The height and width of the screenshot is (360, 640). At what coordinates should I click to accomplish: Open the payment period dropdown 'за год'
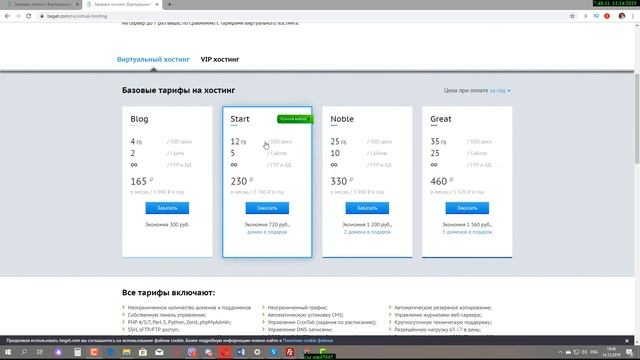(x=500, y=90)
